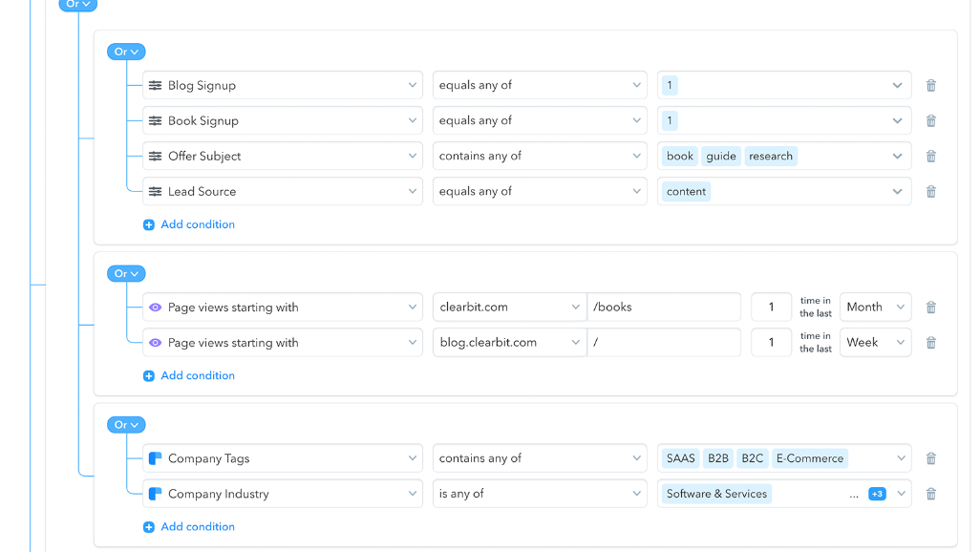
Task: Click the /books path input field
Action: click(x=664, y=308)
